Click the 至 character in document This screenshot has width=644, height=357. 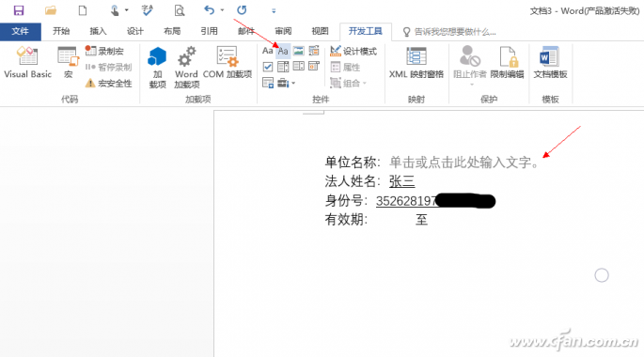point(421,220)
